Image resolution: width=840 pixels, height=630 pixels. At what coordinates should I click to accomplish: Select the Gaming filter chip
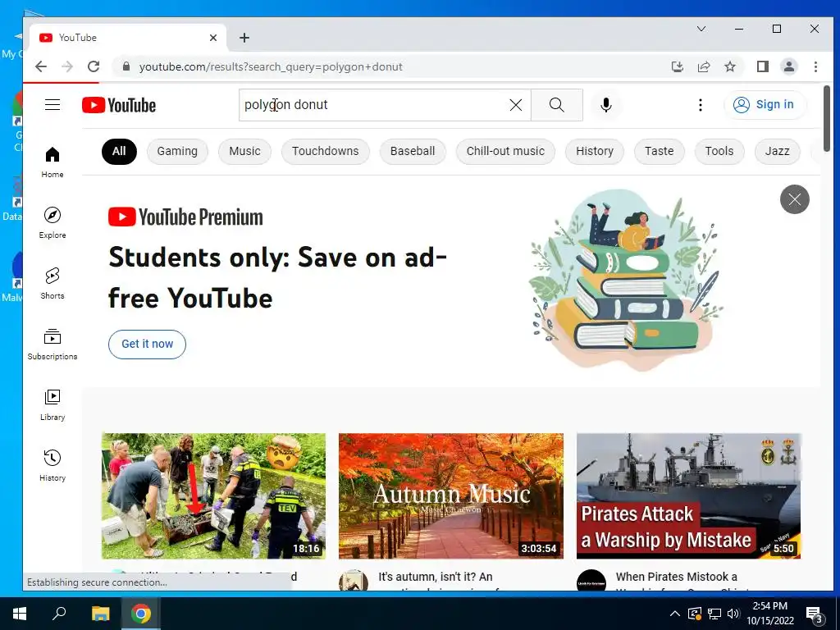(177, 151)
